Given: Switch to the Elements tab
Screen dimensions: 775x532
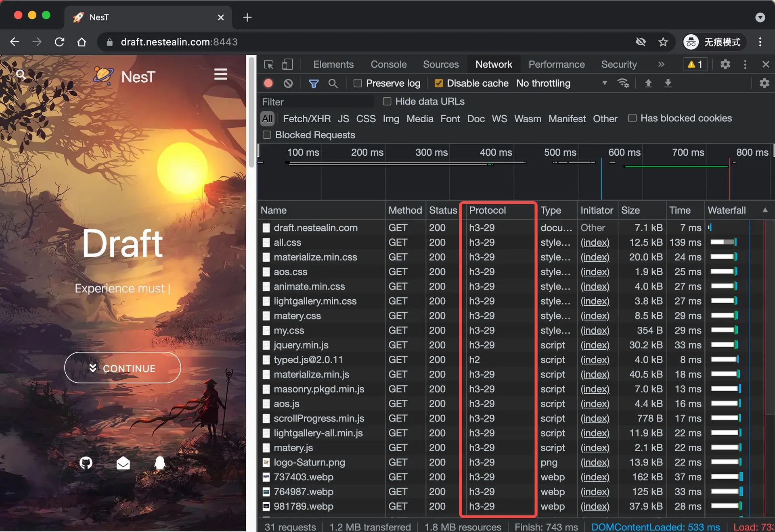Looking at the screenshot, I should [333, 65].
